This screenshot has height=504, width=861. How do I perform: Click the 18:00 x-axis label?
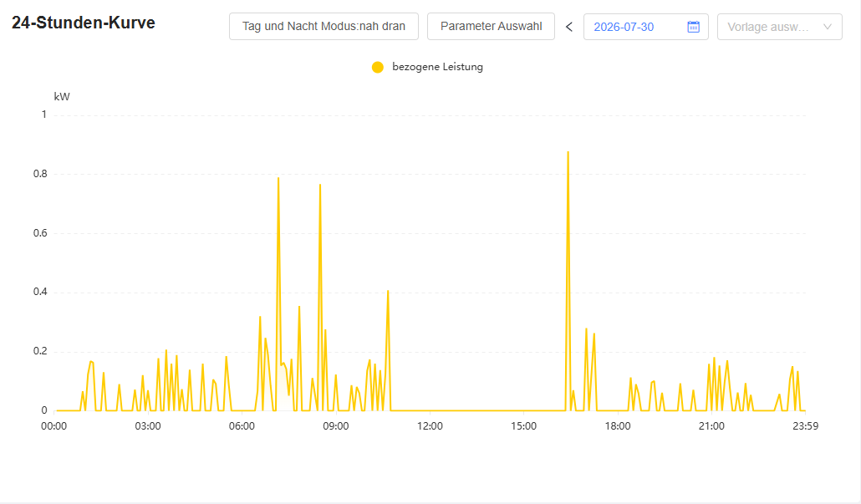pyautogui.click(x=618, y=426)
